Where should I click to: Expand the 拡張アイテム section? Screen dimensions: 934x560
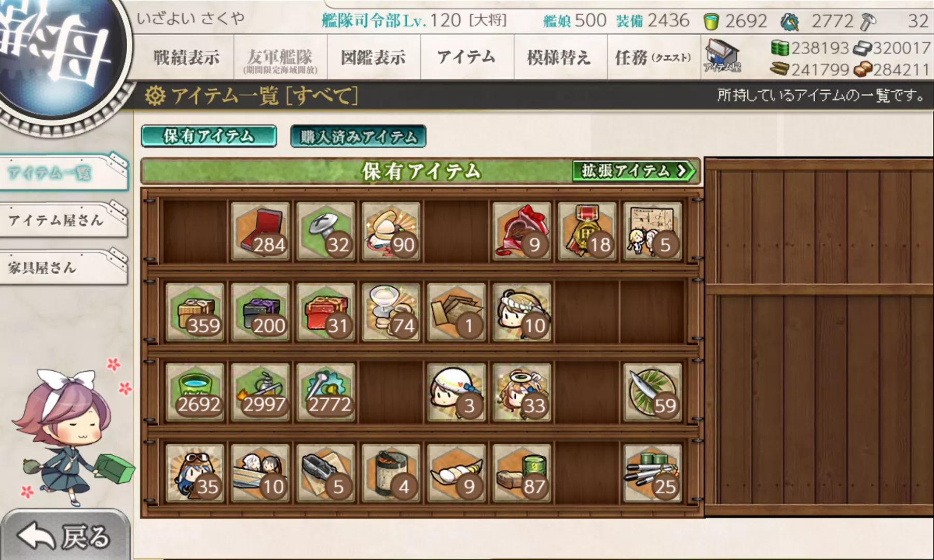pos(633,171)
